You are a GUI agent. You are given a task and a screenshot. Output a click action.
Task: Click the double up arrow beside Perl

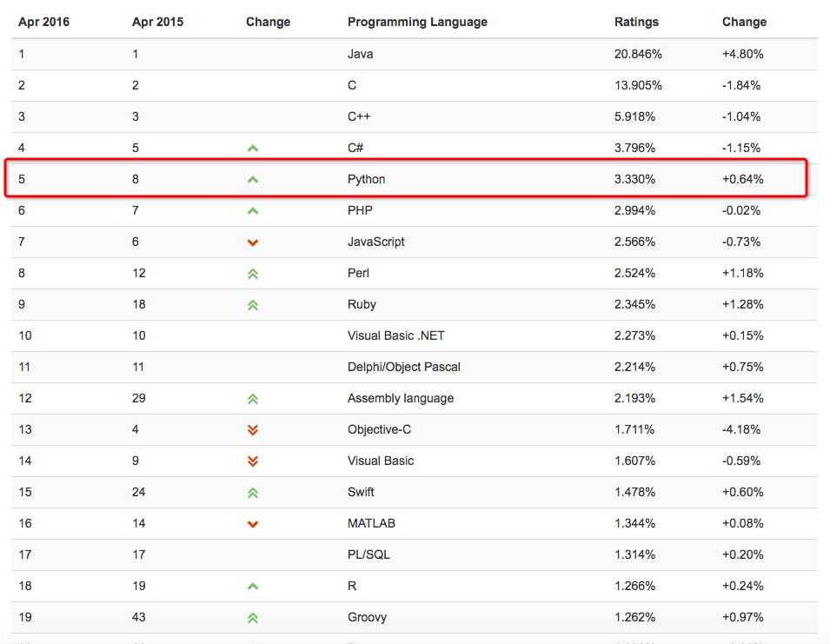click(x=253, y=273)
